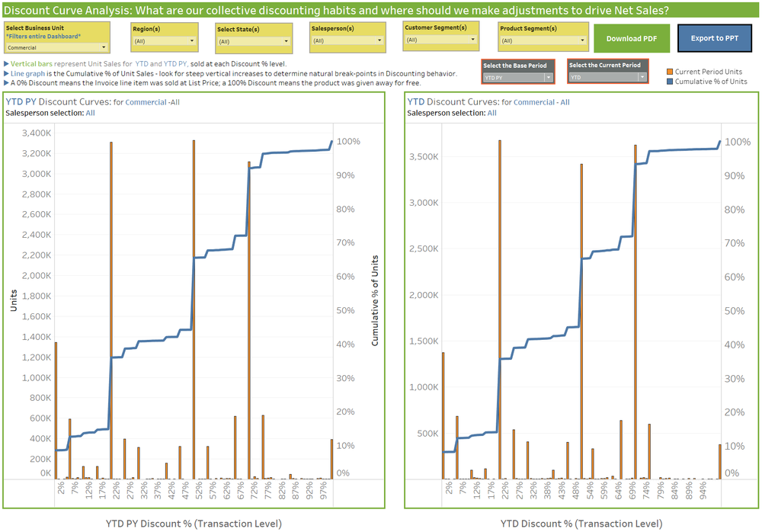Select the 48% discount bar in right chart
This screenshot has width=762, height=532.
[x=582, y=305]
